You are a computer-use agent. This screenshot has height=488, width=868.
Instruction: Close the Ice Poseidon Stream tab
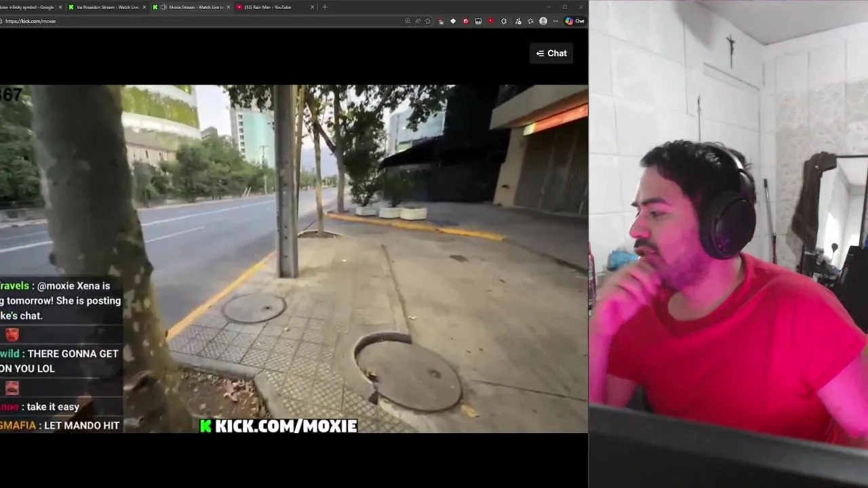point(144,7)
